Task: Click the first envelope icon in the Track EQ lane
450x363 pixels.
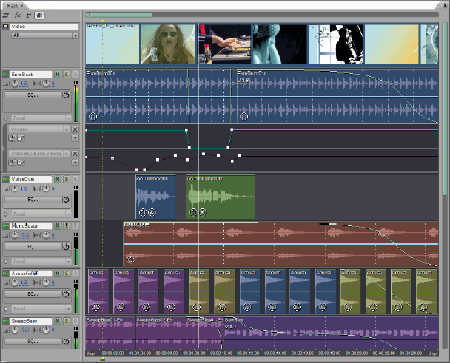Action: [12, 162]
